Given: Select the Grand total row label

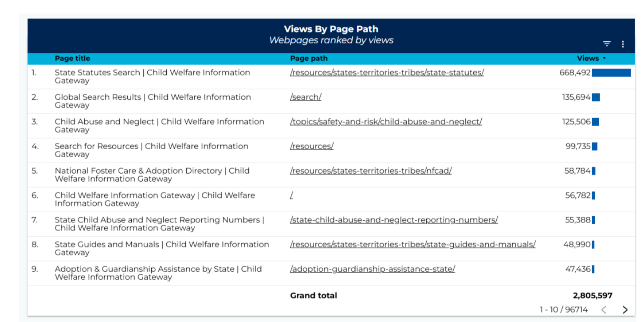Looking at the screenshot, I should click(x=314, y=295).
